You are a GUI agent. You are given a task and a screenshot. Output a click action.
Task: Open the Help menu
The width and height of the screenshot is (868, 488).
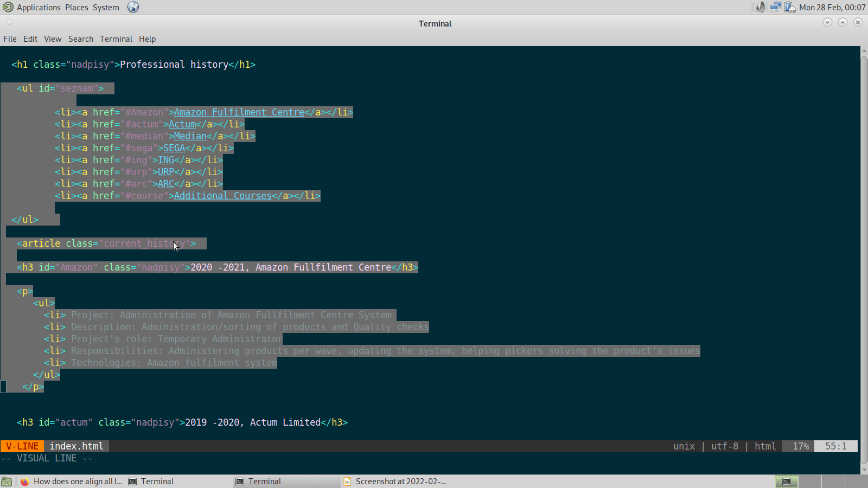tap(147, 38)
